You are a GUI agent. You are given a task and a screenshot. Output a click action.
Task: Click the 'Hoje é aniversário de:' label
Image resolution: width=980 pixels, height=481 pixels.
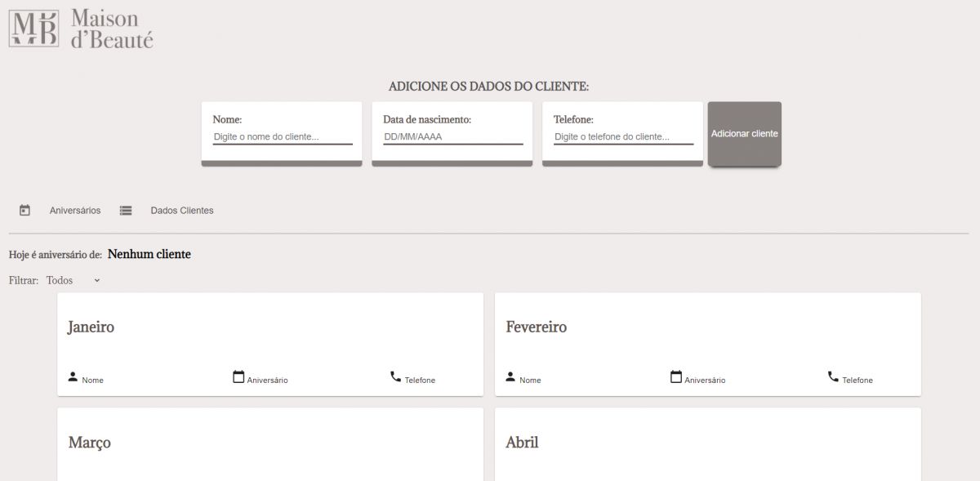[56, 255]
